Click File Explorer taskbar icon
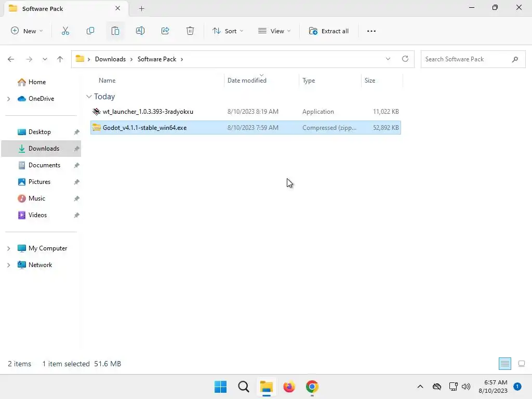 (x=267, y=387)
